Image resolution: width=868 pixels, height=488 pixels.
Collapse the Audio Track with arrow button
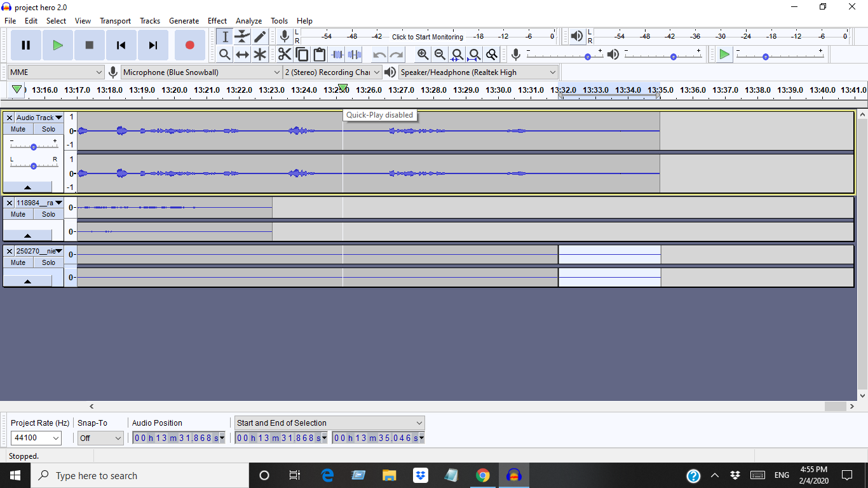[27, 187]
